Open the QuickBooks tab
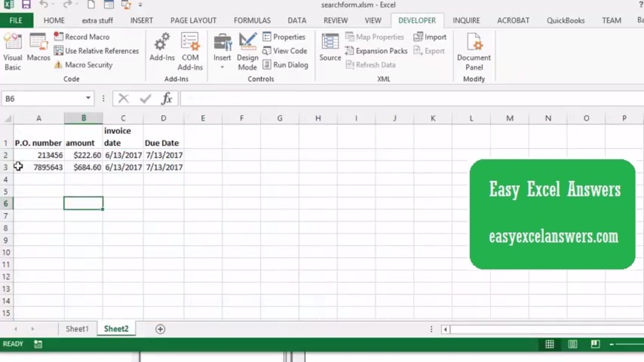This screenshot has width=644, height=362. (566, 21)
